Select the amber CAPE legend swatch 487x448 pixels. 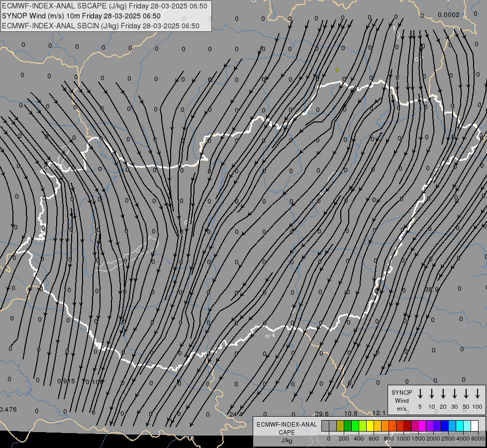(x=378, y=426)
